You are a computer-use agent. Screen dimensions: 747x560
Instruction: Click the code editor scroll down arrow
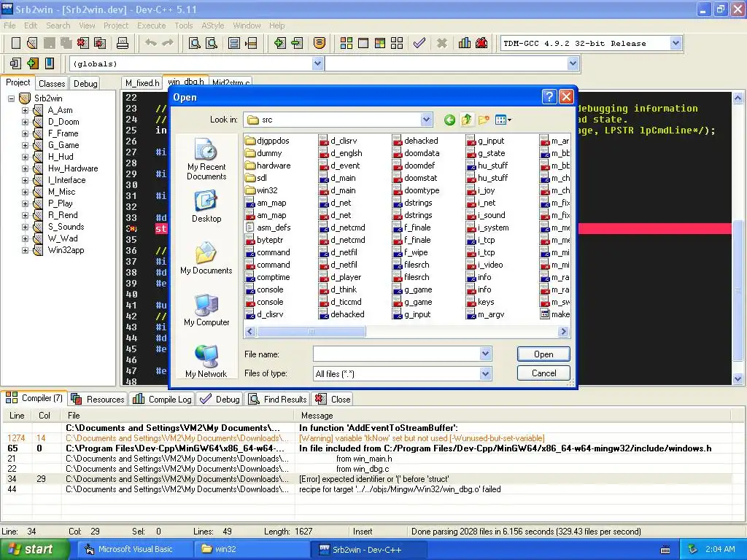pyautogui.click(x=738, y=379)
